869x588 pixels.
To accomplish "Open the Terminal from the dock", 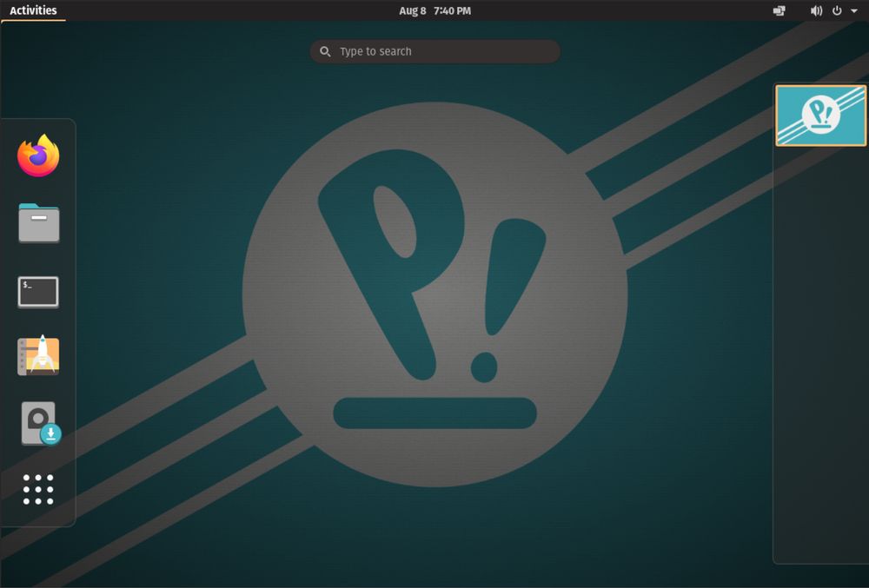I will tap(38, 292).
